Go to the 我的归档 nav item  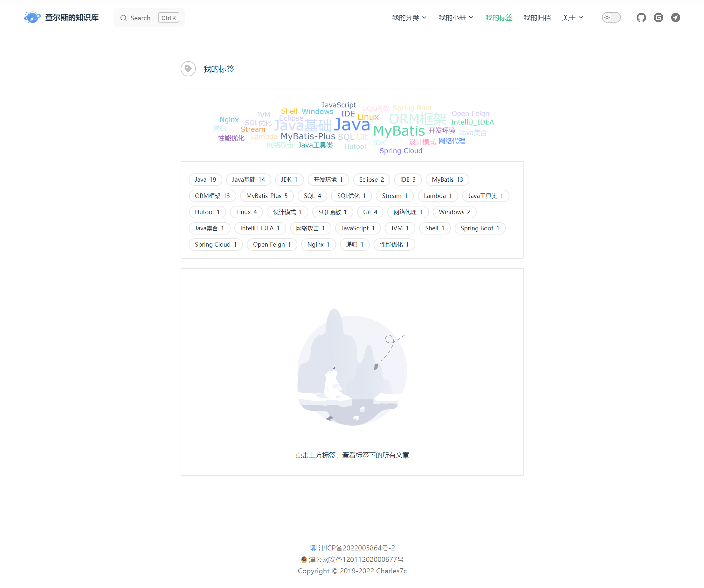tap(537, 17)
